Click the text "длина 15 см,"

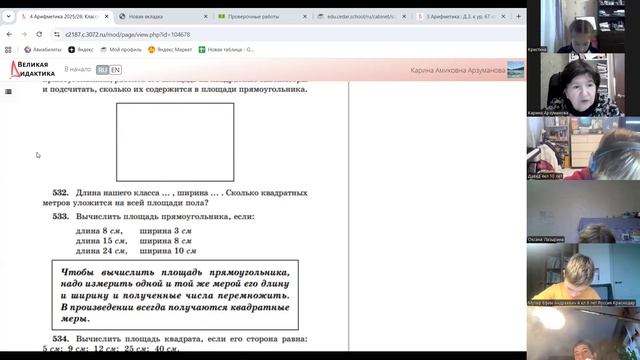click(x=102, y=241)
